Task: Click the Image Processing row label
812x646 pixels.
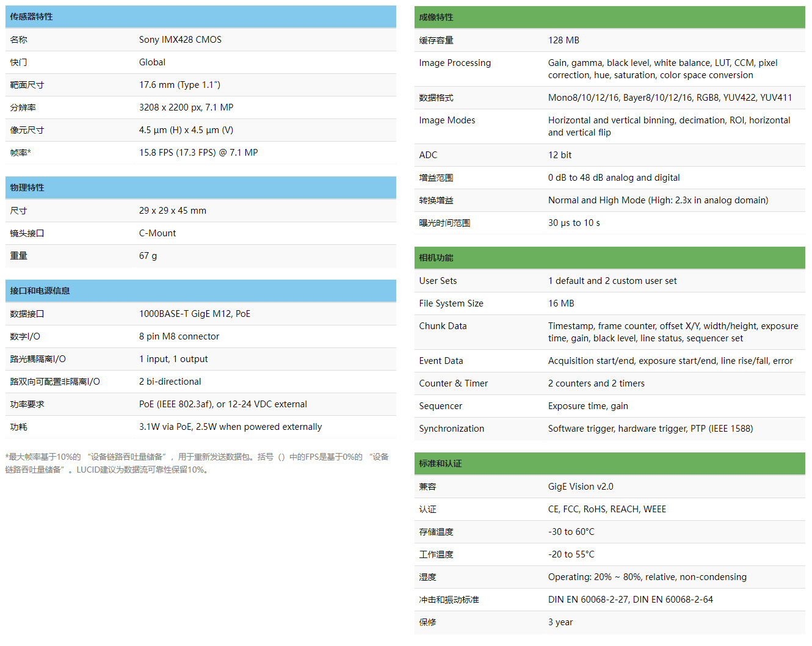Action: pos(455,63)
